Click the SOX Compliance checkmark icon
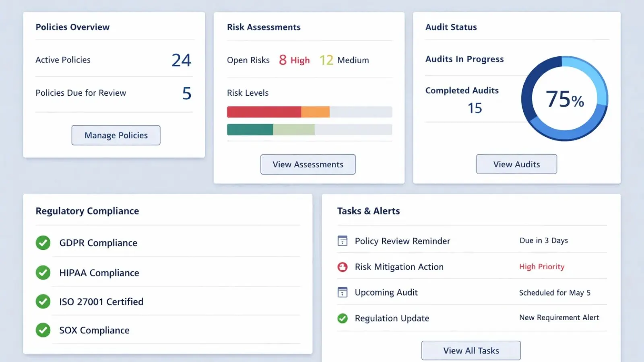 [x=43, y=330]
